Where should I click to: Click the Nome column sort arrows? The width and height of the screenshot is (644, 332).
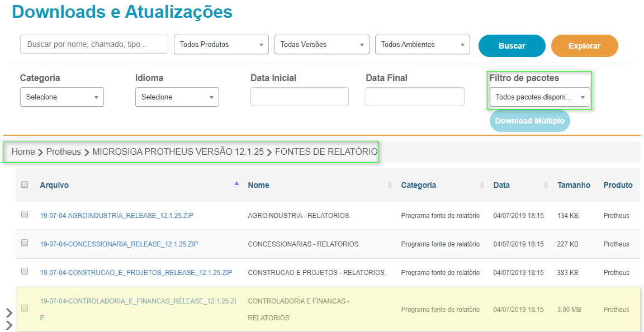point(390,186)
